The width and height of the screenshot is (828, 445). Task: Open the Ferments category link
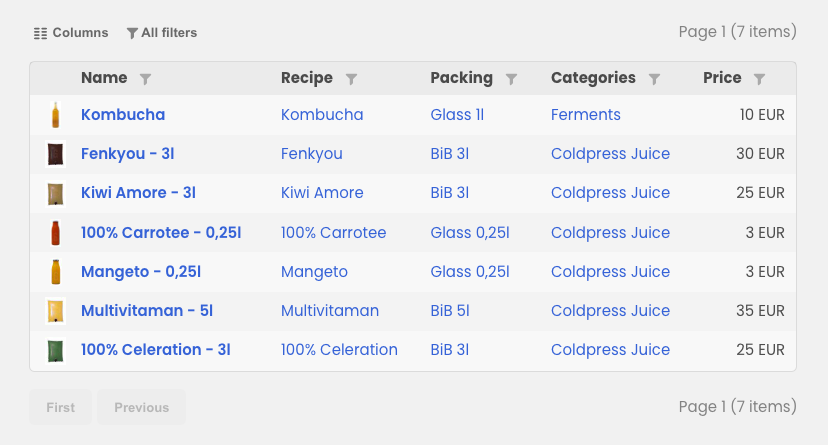[x=586, y=115]
